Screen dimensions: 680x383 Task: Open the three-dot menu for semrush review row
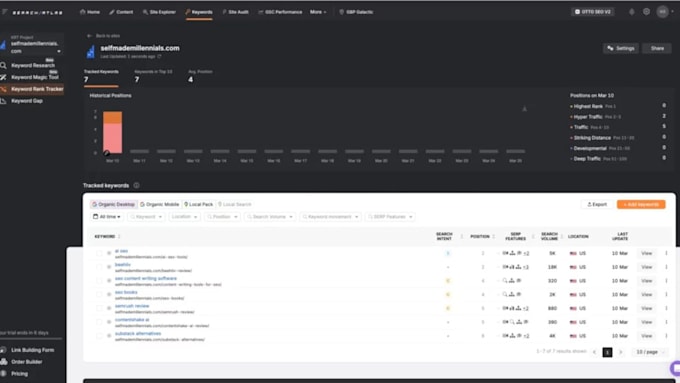click(x=666, y=308)
